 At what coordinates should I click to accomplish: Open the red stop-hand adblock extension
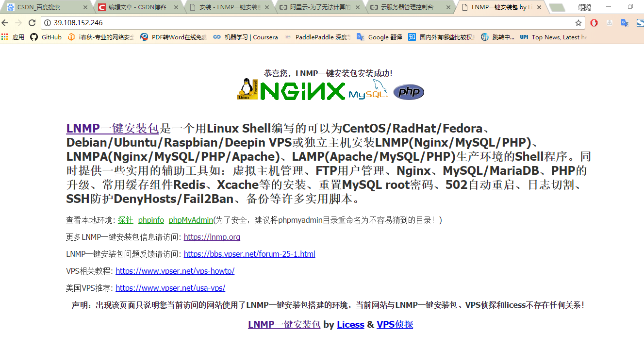click(594, 23)
